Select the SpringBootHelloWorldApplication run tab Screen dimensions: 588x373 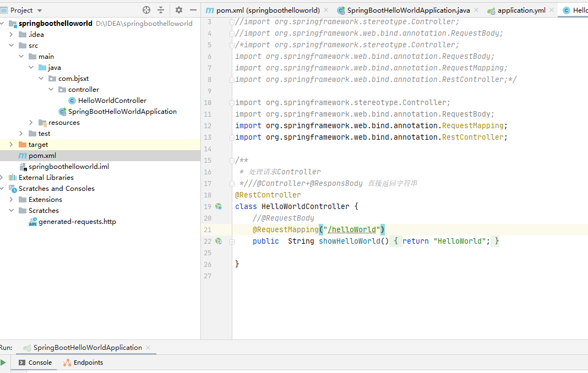point(88,348)
